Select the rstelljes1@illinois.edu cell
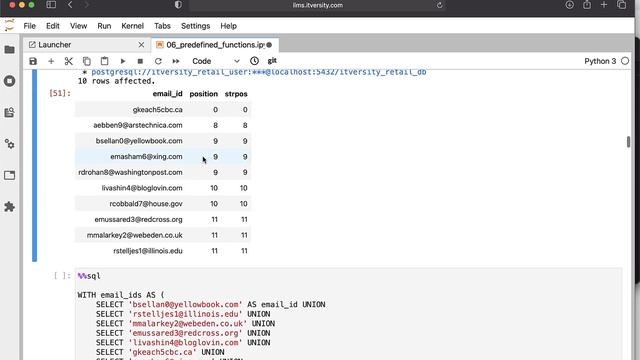Image resolution: width=640 pixels, height=360 pixels. (148, 251)
